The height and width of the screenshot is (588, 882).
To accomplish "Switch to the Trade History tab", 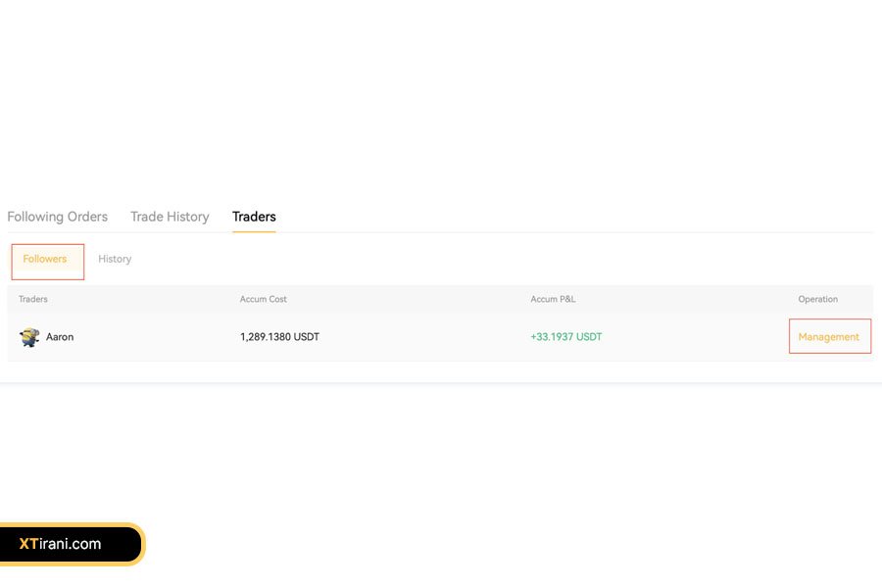I will 170,217.
